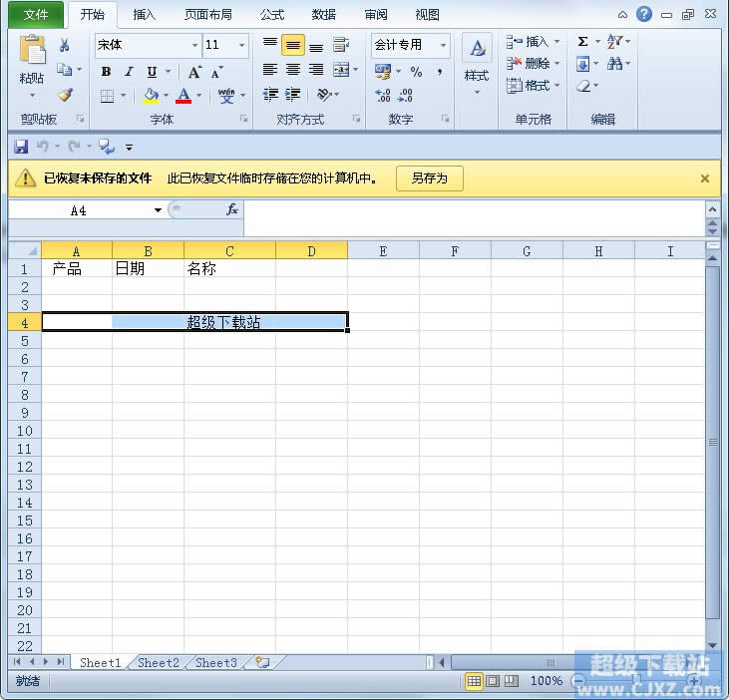
Task: Click the fx insert function button
Action: 232,210
